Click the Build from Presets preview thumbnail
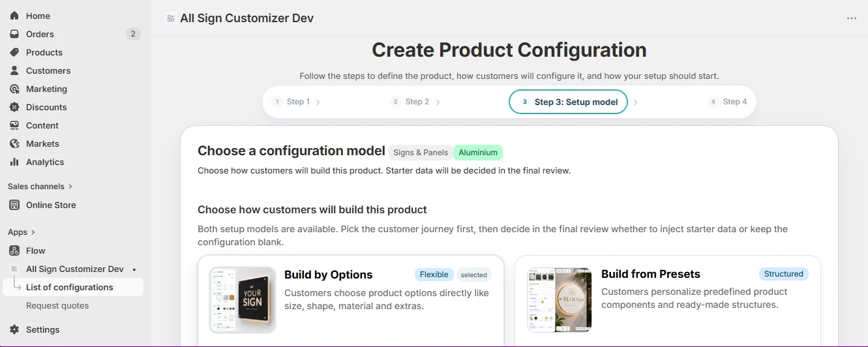This screenshot has height=347, width=868. click(x=560, y=300)
